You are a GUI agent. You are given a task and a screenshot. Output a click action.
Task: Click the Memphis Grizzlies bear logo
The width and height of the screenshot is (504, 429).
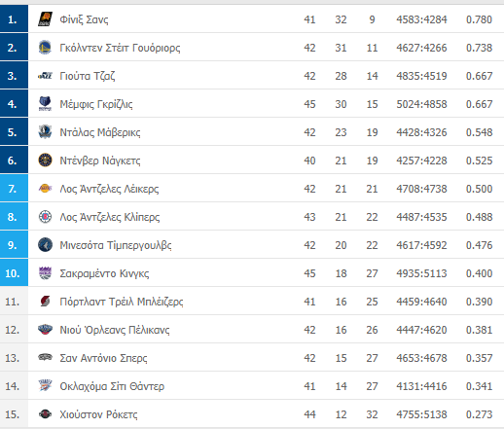pyautogui.click(x=45, y=104)
